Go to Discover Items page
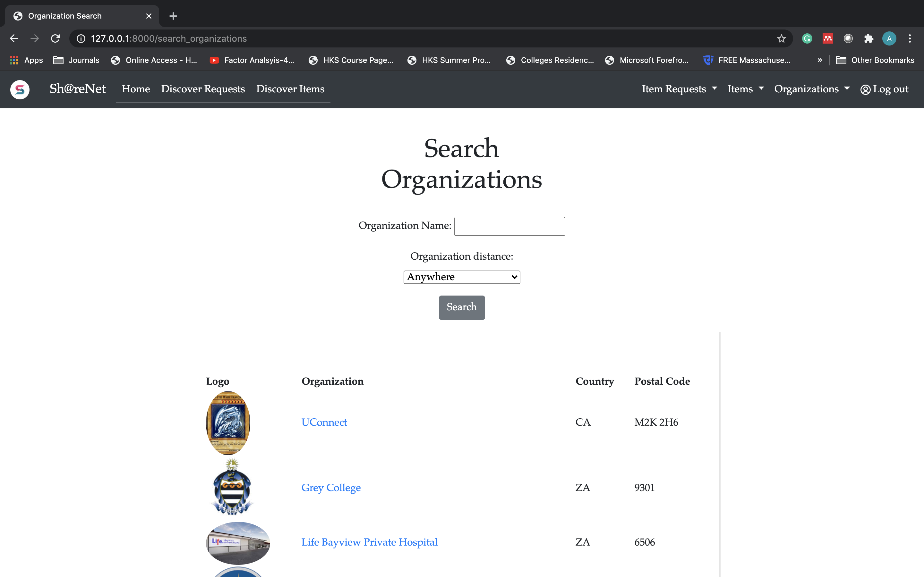 point(290,89)
